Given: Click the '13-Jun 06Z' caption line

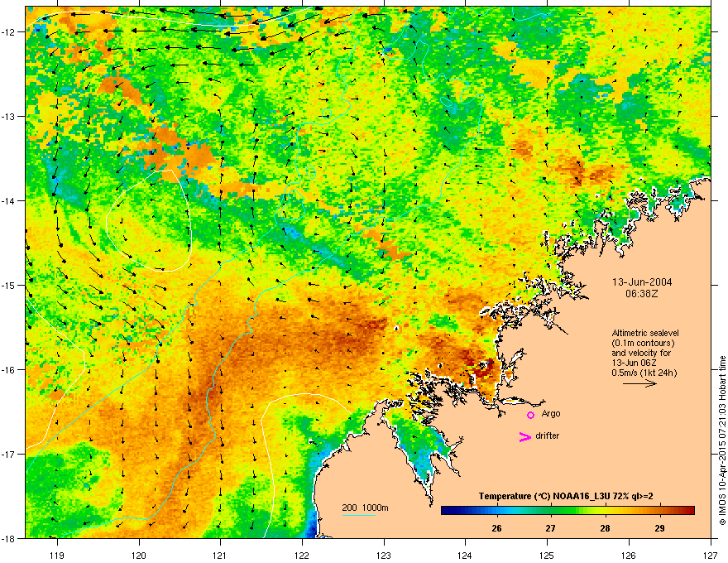Looking at the screenshot, I should click(635, 363).
